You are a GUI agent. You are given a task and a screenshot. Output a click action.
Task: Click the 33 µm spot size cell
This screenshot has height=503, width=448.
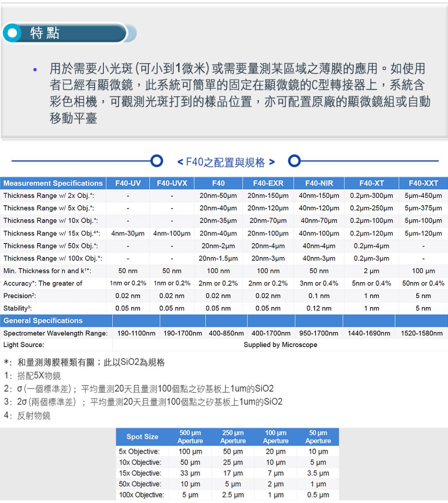[190, 474]
